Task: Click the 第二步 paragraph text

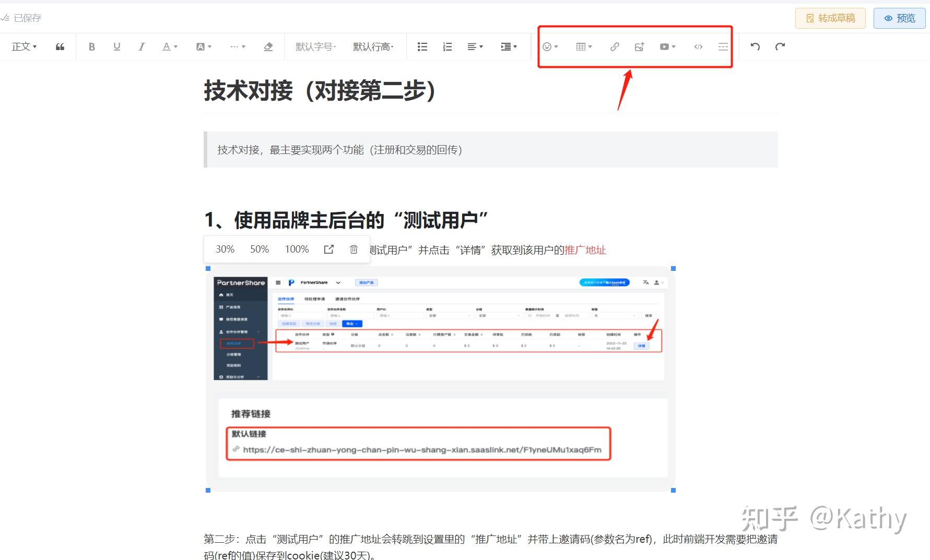Action: 490,546
